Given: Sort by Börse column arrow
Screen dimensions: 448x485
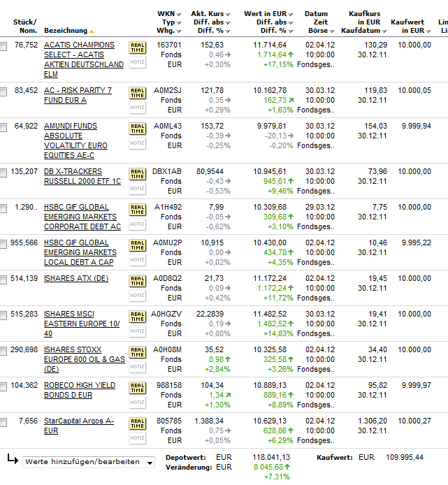Looking at the screenshot, I should 332,31.
